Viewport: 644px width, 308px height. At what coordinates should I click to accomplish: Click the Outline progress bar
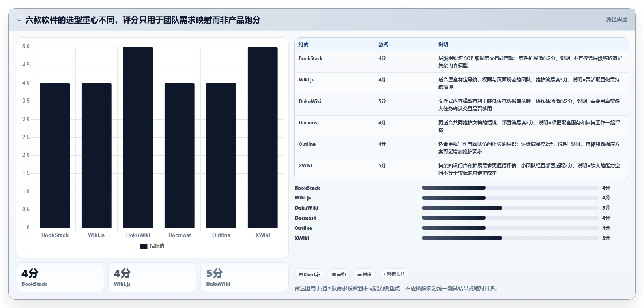(x=510, y=228)
